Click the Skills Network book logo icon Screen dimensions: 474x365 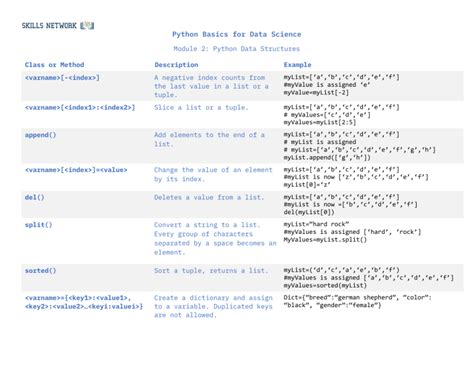coord(87,25)
